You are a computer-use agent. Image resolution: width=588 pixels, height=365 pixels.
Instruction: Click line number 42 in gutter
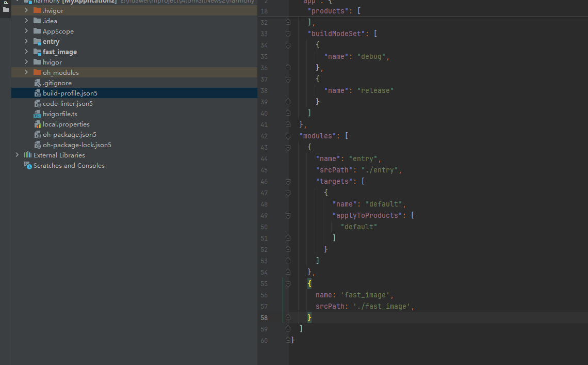[264, 136]
